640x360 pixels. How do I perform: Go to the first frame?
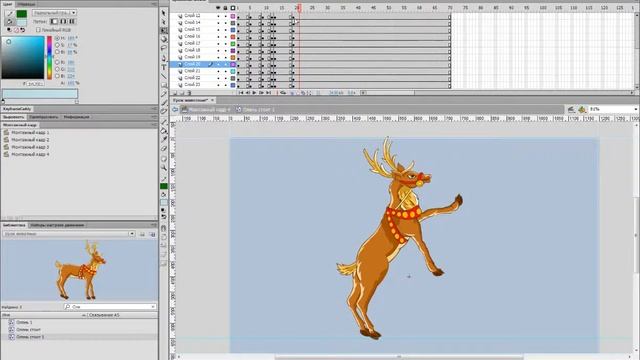point(241,93)
